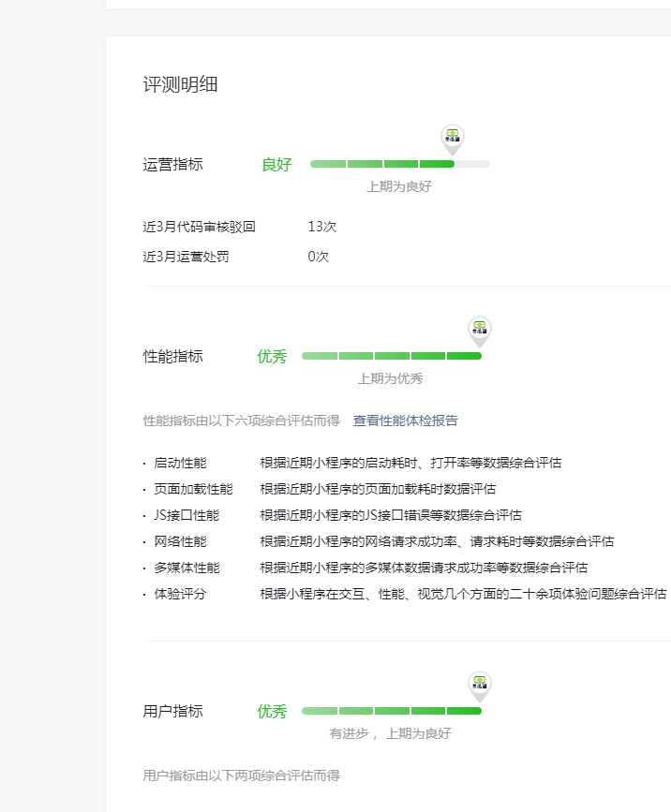Image resolution: width=671 pixels, height=812 pixels.
Task: Click the 13次 value
Action: (x=321, y=227)
